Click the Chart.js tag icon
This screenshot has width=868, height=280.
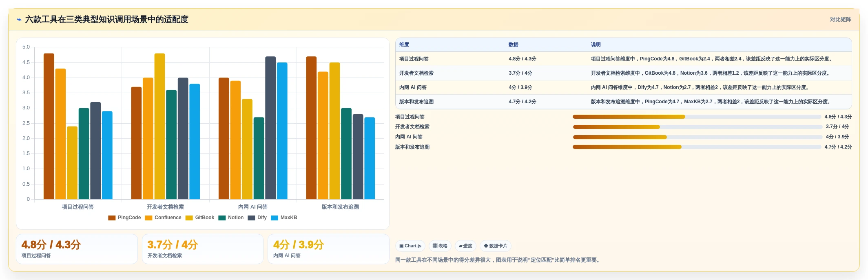click(x=410, y=246)
